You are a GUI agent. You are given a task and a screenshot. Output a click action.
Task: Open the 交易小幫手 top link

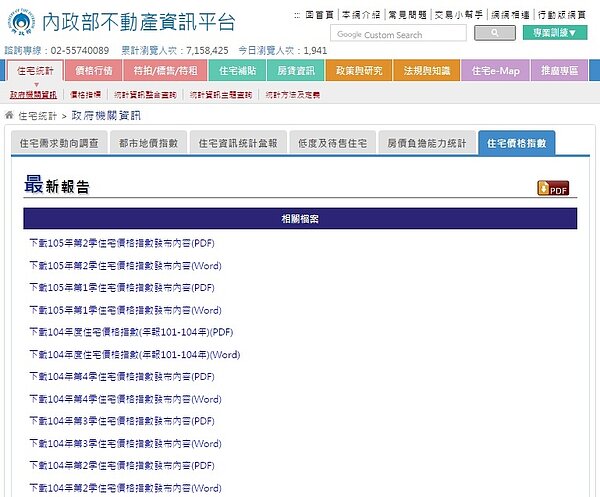click(x=459, y=15)
